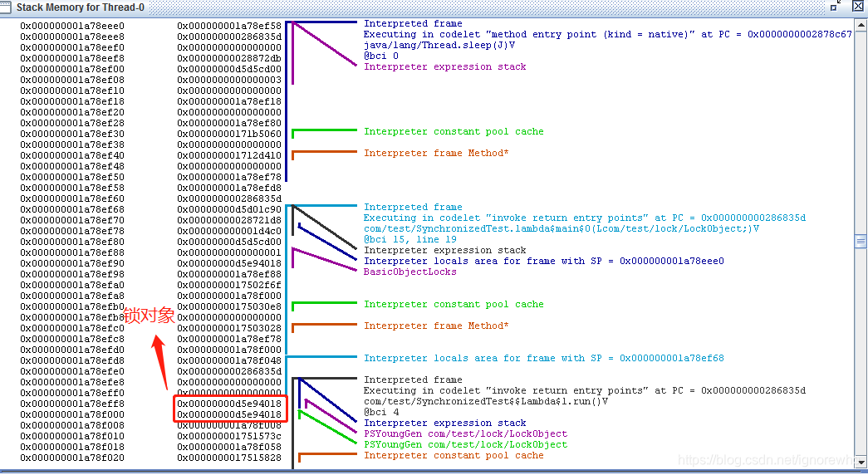
Task: Select address 0x000000001a78ef60 in the left column
Action: pos(72,198)
